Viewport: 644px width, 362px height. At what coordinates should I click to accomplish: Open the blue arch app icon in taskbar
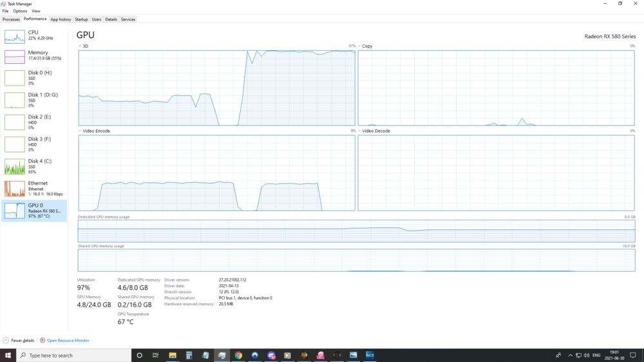[254, 355]
